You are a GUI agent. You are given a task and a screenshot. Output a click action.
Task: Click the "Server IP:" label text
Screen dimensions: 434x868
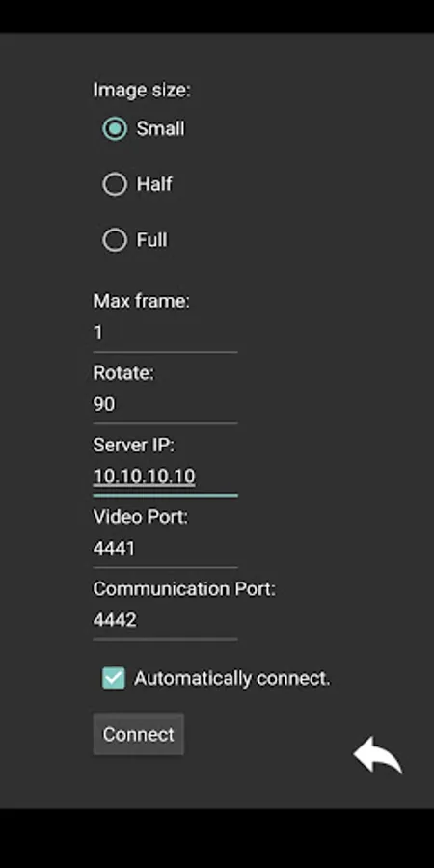pos(133,445)
